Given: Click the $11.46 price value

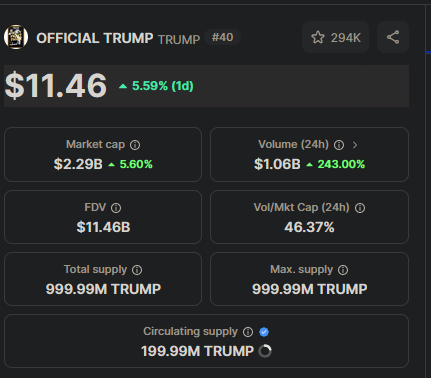Looking at the screenshot, I should coord(56,86).
